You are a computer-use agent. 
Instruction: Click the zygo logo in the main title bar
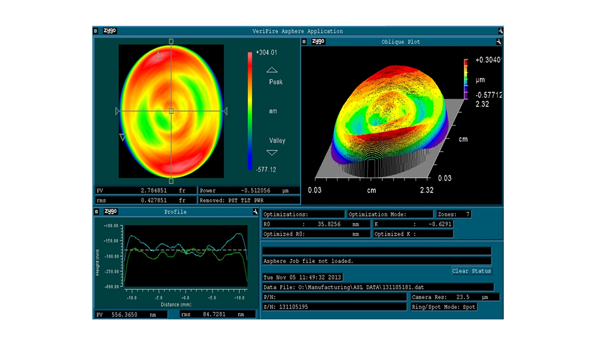pyautogui.click(x=109, y=31)
